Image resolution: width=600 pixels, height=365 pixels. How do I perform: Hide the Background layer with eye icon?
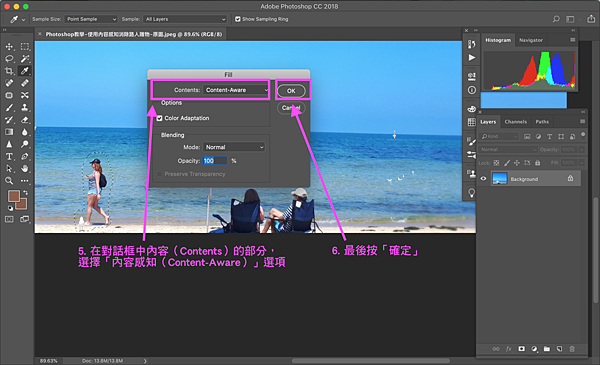pyautogui.click(x=484, y=179)
